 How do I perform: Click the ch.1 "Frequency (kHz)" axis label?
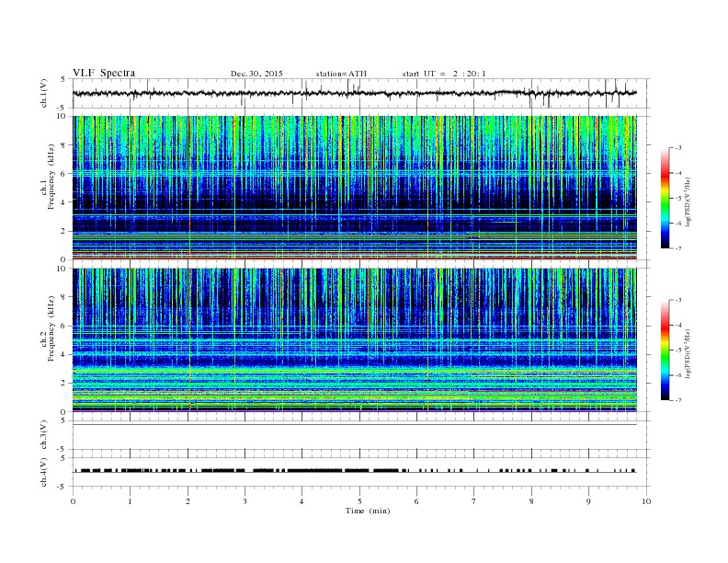click(x=51, y=177)
